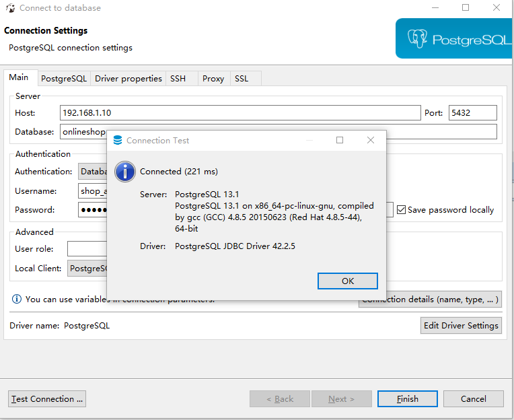This screenshot has width=514, height=420.
Task: Click the User role field
Action: pyautogui.click(x=87, y=249)
